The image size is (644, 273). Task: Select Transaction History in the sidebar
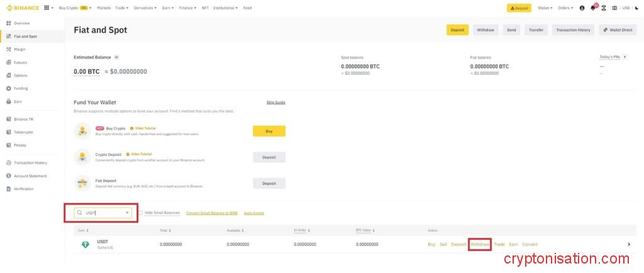[x=30, y=163]
